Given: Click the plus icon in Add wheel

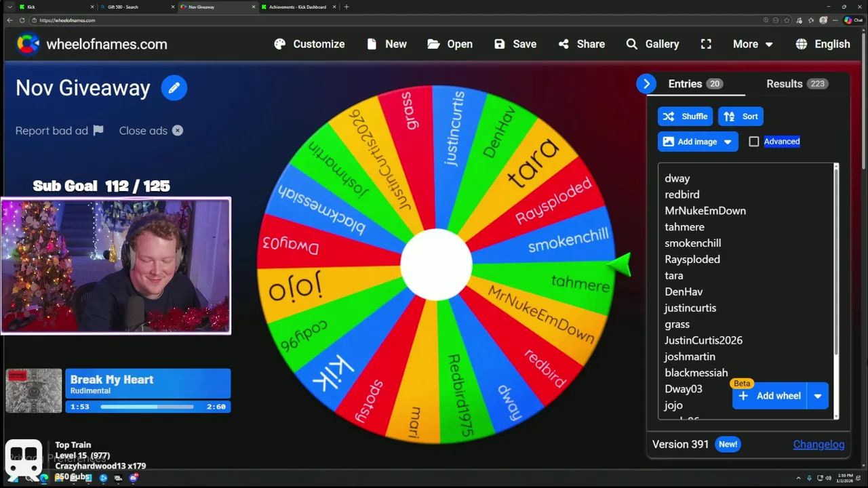Looking at the screenshot, I should 743,396.
